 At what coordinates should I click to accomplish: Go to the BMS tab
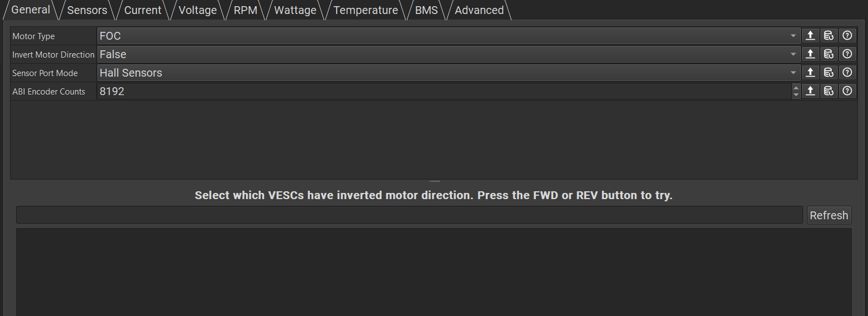426,10
